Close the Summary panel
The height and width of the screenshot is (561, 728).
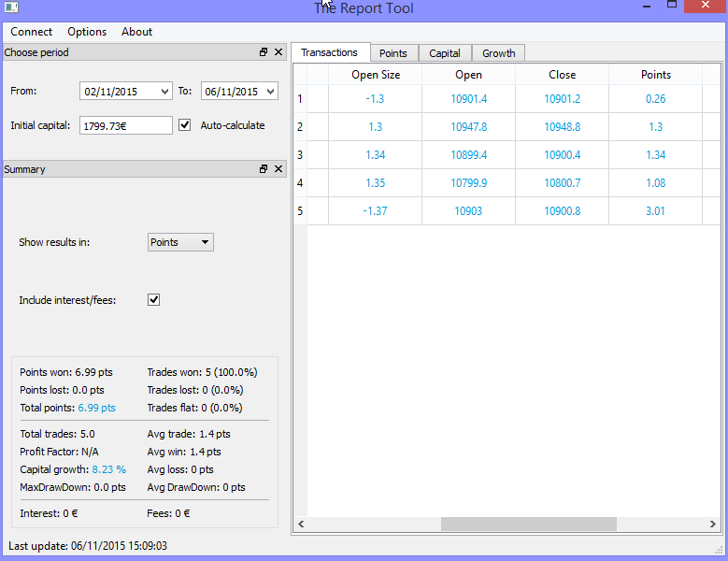(278, 169)
